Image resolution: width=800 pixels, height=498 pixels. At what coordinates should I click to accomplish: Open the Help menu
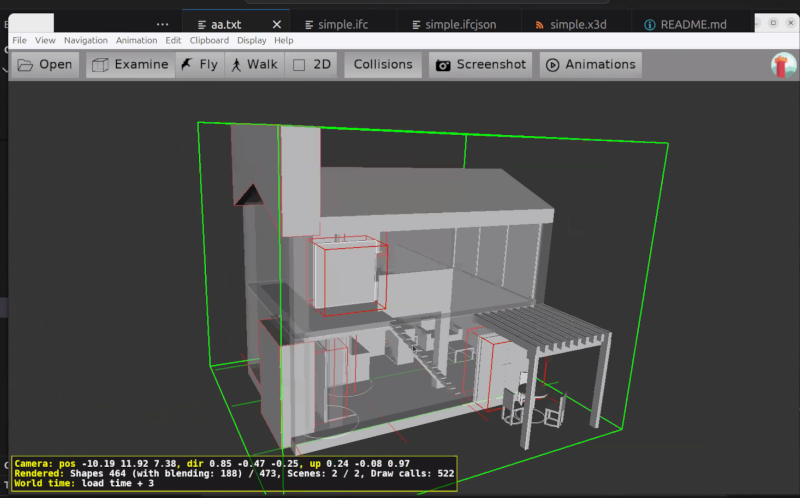(284, 40)
